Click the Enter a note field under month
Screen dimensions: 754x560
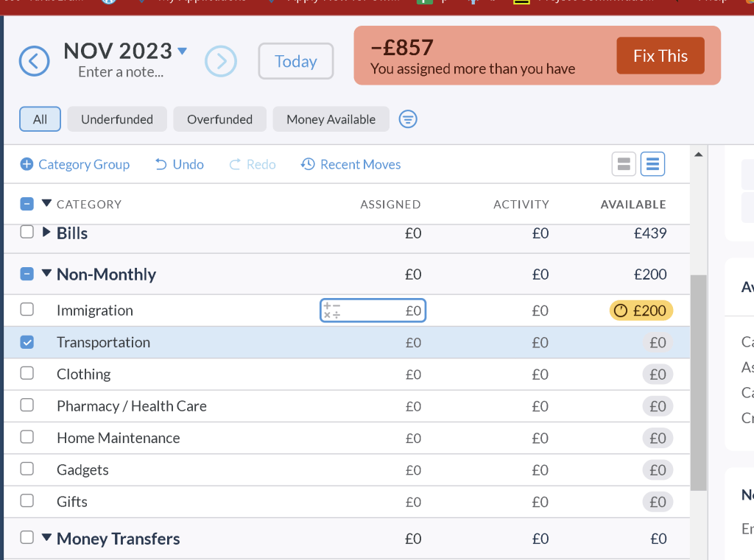(x=121, y=72)
